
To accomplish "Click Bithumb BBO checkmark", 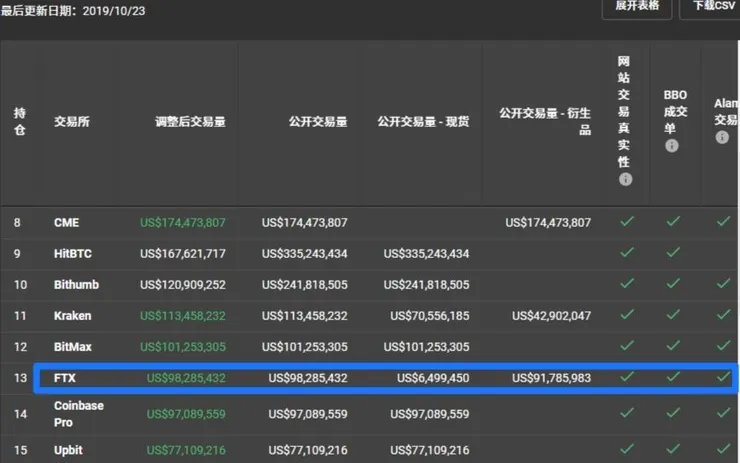I will tap(673, 283).
